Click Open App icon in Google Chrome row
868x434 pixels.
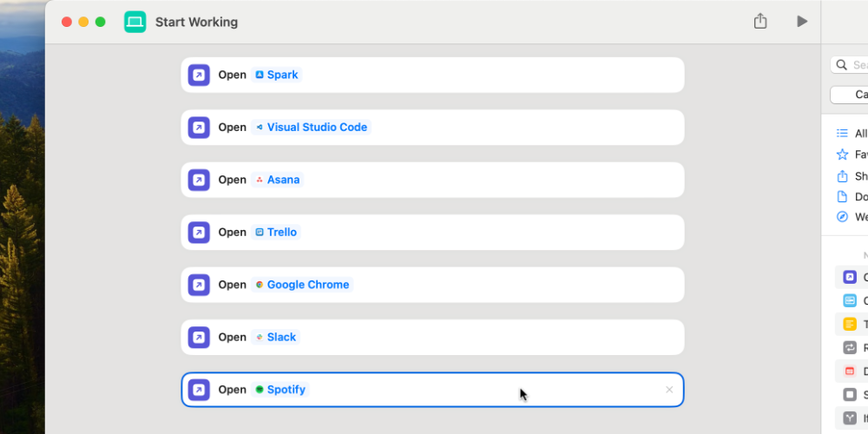[199, 285]
